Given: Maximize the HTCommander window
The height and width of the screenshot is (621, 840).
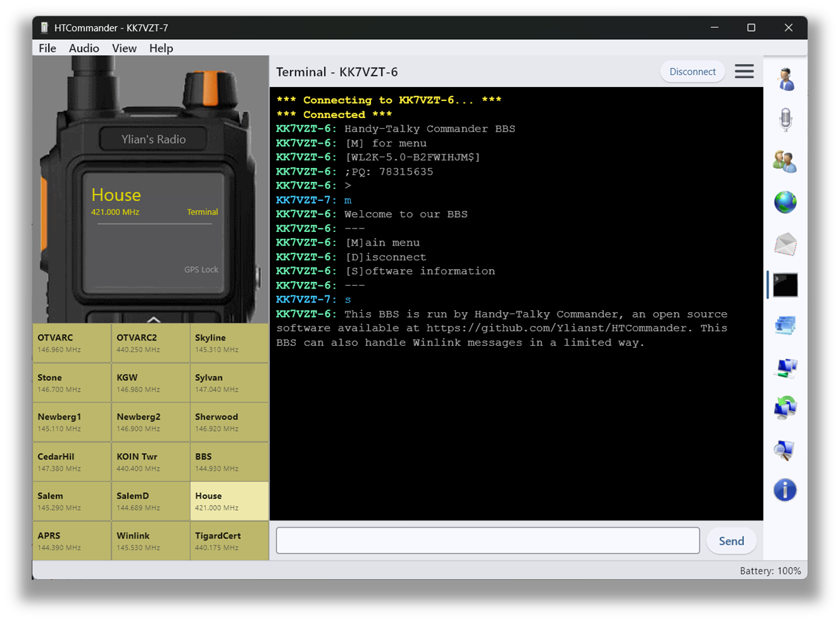Looking at the screenshot, I should (x=751, y=28).
